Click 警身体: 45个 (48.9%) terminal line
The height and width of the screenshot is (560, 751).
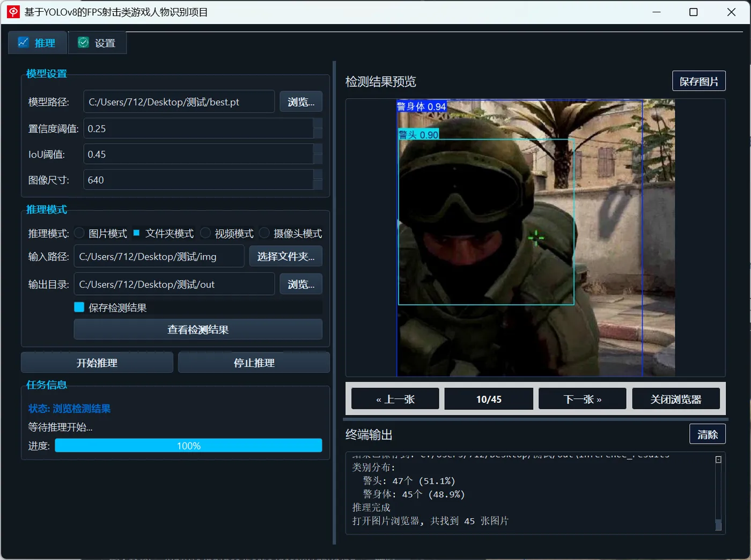414,494
